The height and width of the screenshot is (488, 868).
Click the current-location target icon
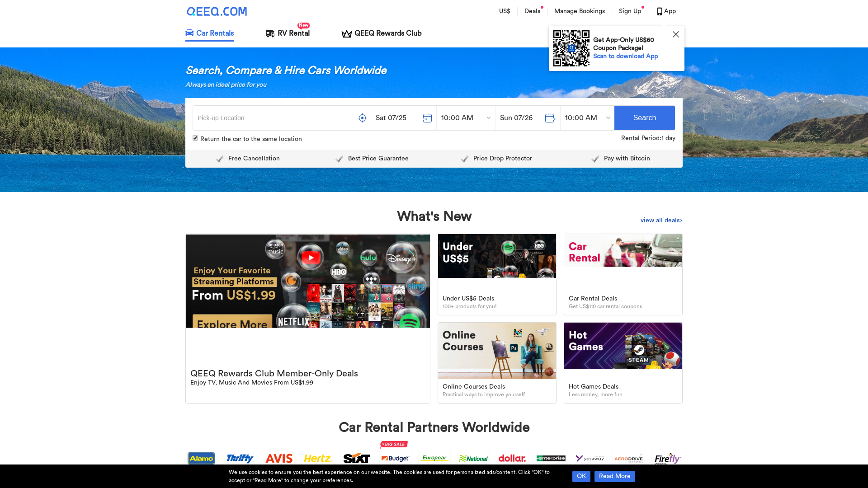[362, 118]
